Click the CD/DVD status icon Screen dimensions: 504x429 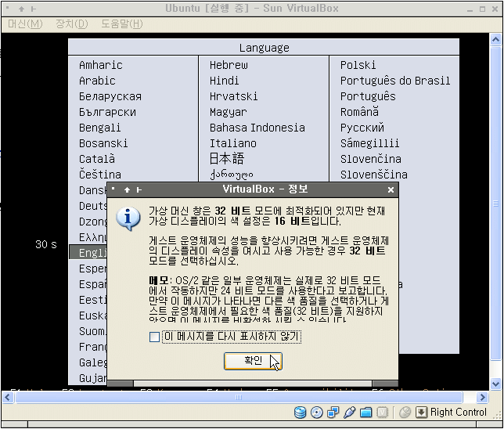pos(317,413)
